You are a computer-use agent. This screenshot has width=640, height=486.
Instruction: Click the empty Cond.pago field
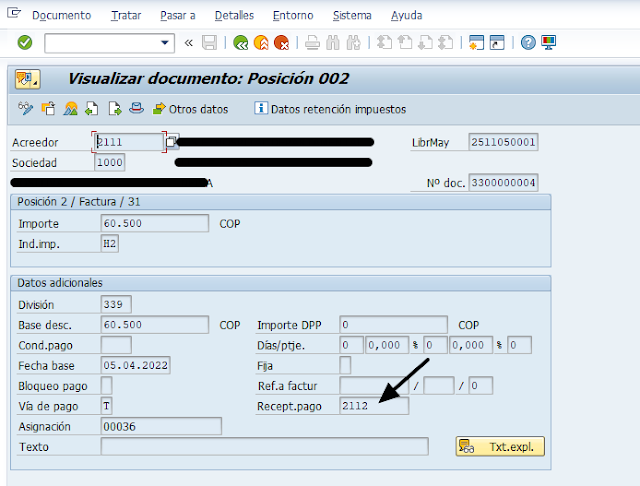click(116, 345)
